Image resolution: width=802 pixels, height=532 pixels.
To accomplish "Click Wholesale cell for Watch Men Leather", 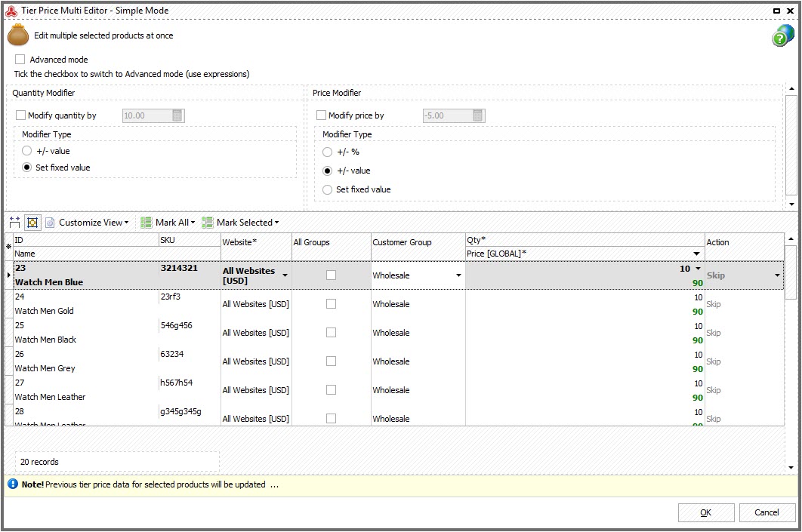I will 418,390.
